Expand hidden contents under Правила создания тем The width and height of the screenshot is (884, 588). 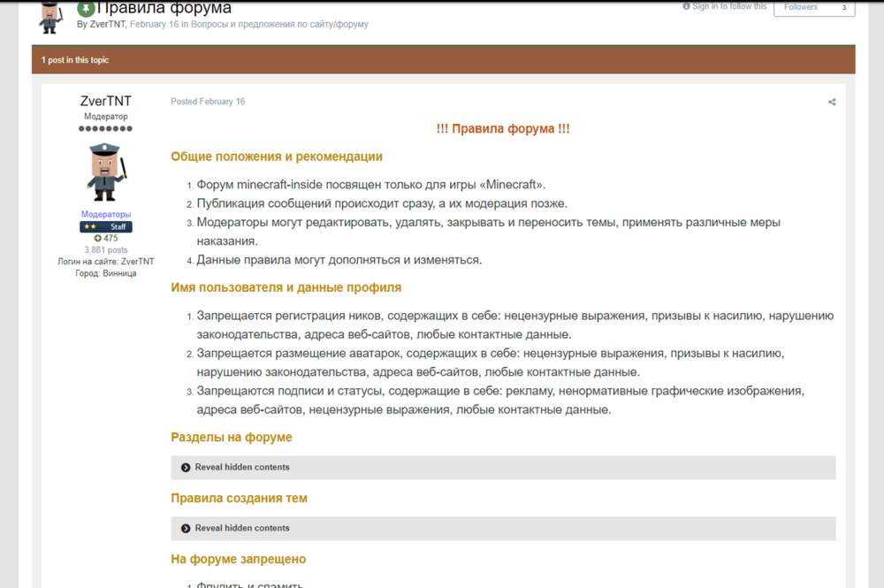click(503, 528)
